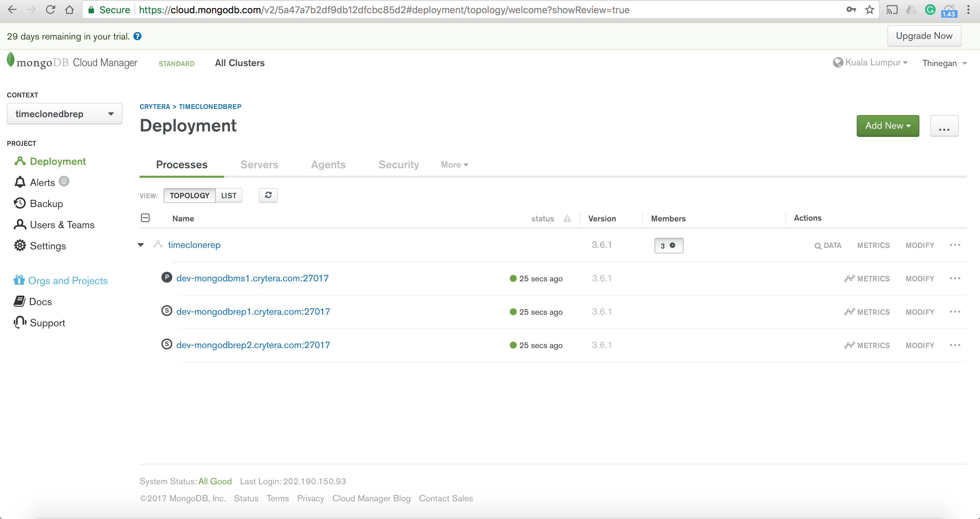The width and height of the screenshot is (980, 519).
Task: Click the Members count badge showing 3
Action: pyautogui.click(x=668, y=245)
